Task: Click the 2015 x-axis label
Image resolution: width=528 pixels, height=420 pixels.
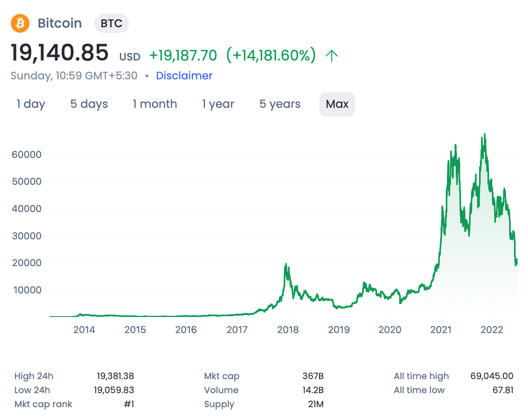Action: (135, 330)
